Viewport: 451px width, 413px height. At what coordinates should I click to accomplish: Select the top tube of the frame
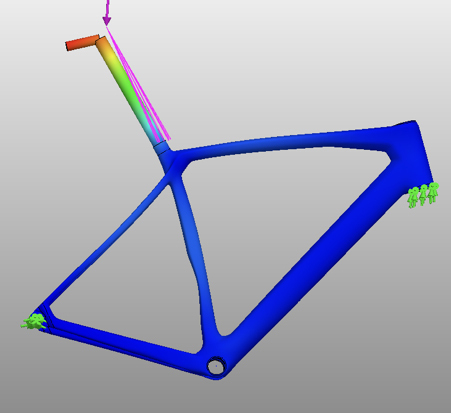[x=283, y=142]
